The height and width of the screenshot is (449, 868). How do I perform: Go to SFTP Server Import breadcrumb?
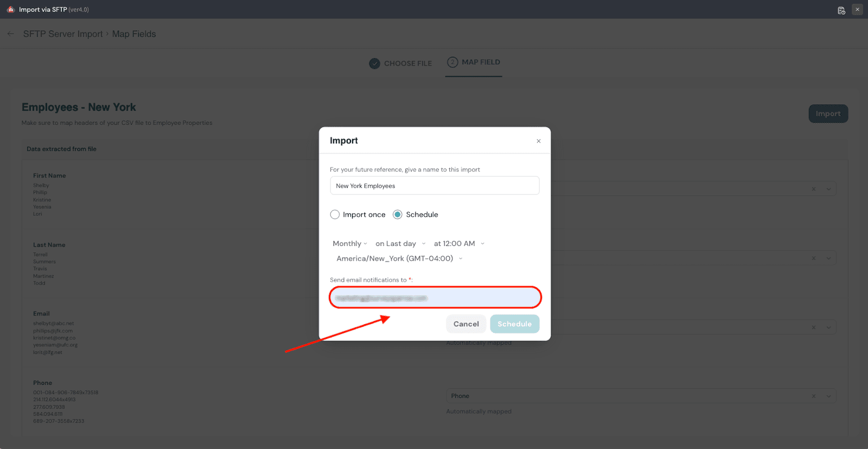tap(63, 34)
